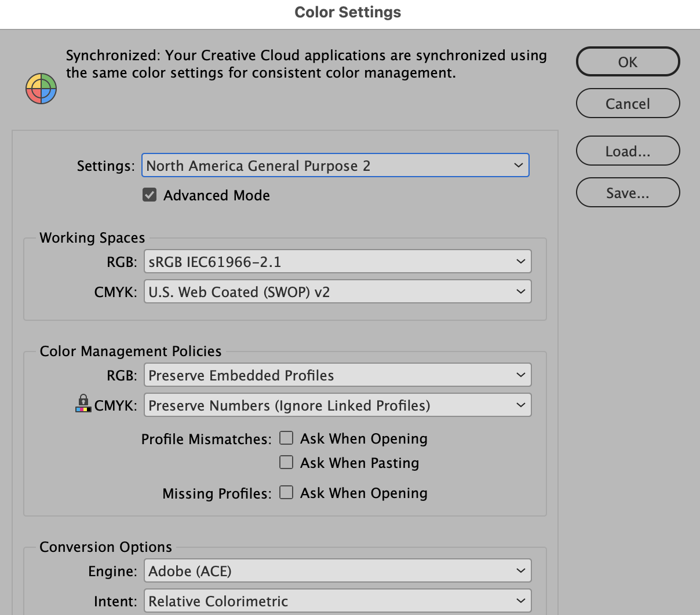Click the OK button
Image resolution: width=700 pixels, height=615 pixels.
tap(628, 61)
